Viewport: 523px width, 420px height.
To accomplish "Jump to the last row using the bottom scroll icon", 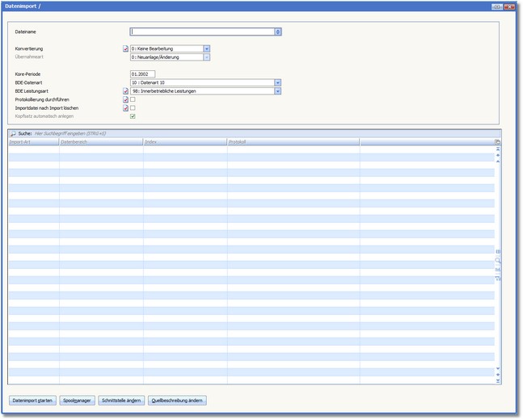I will click(x=498, y=380).
